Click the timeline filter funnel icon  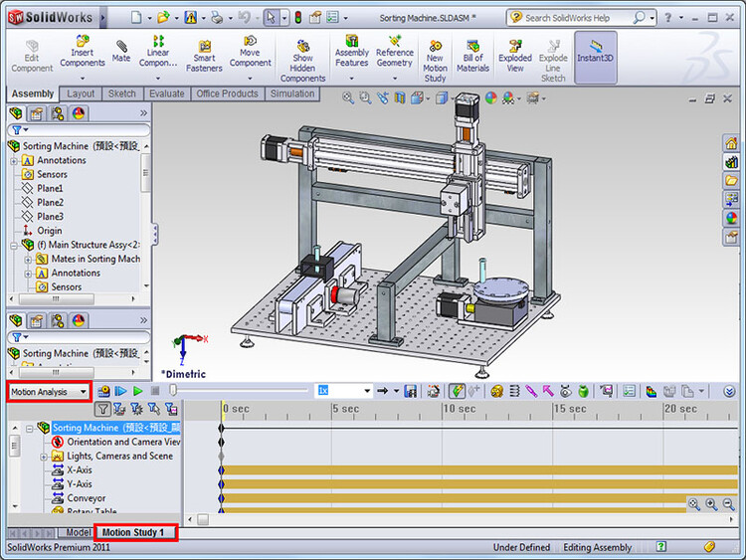[x=102, y=408]
